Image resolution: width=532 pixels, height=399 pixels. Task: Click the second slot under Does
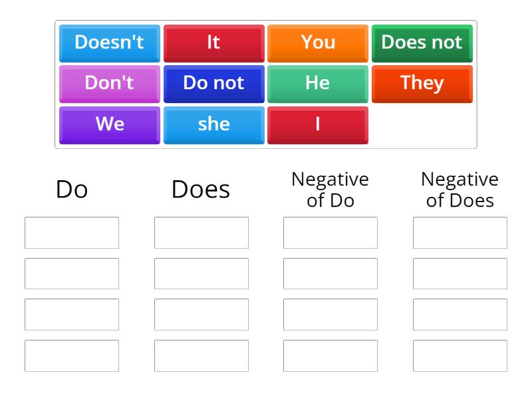point(201,274)
